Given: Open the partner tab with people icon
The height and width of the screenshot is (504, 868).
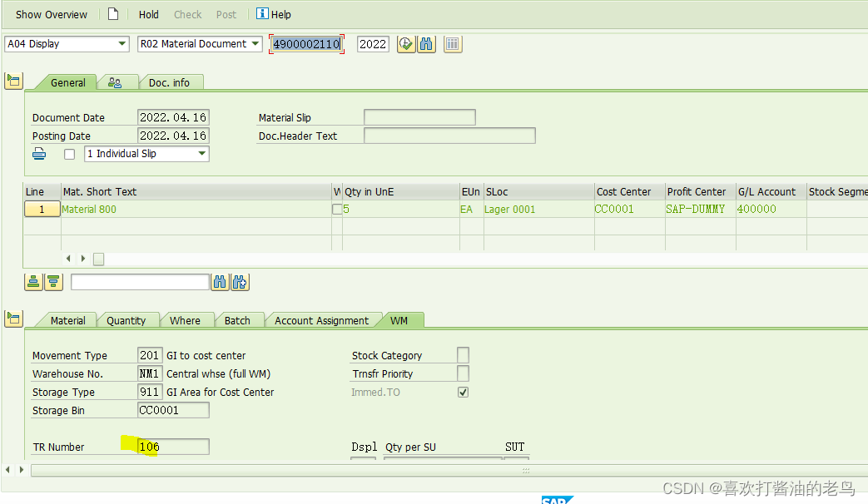Looking at the screenshot, I should 115,82.
